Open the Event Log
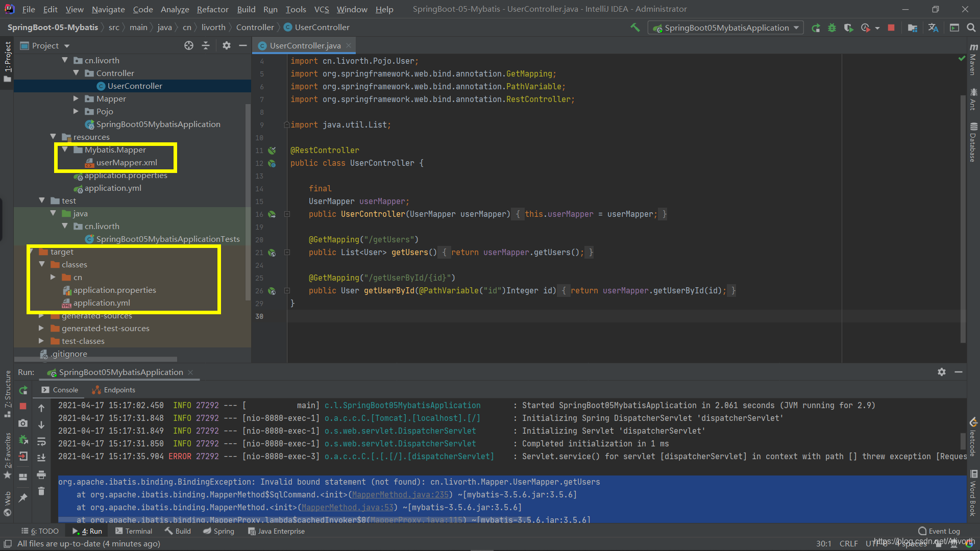 click(x=939, y=531)
